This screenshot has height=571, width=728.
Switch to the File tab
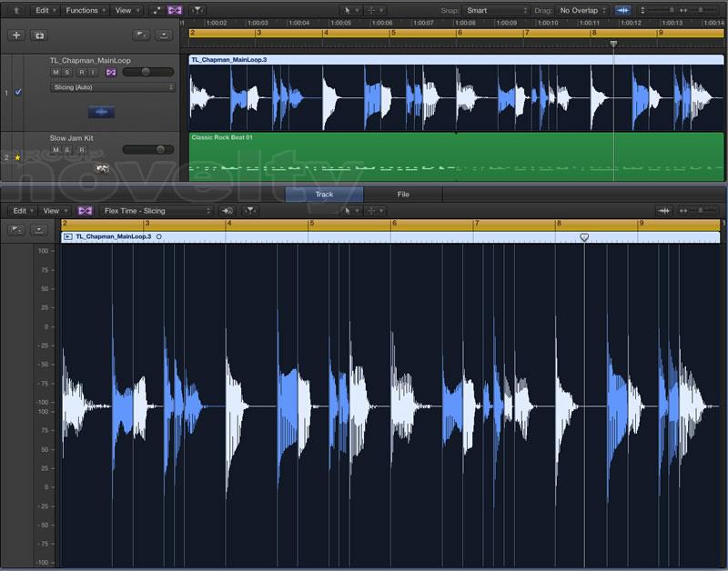[x=403, y=194]
